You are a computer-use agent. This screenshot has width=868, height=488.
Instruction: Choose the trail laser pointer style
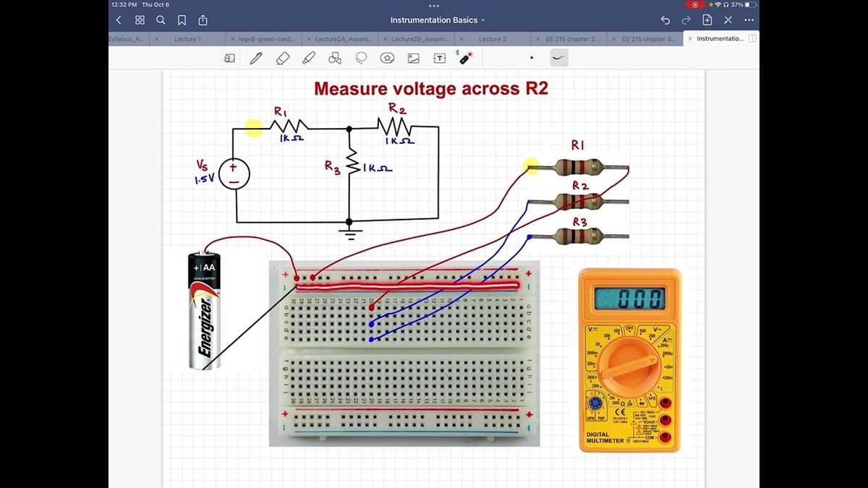pos(558,58)
